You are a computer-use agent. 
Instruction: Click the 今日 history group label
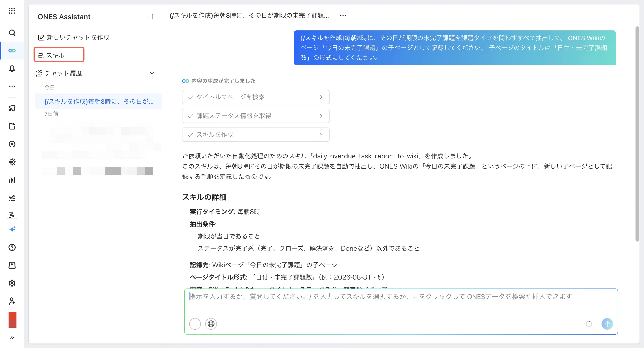[49, 87]
